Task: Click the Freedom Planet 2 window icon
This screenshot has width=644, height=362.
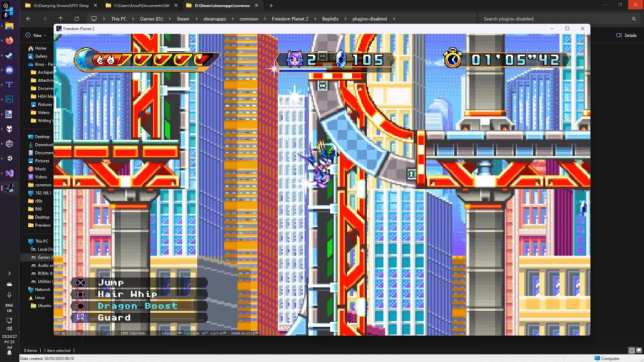Action: tap(59, 29)
